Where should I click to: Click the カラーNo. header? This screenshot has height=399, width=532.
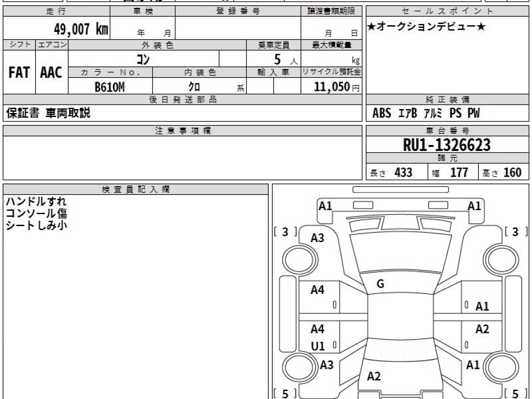[x=110, y=72]
